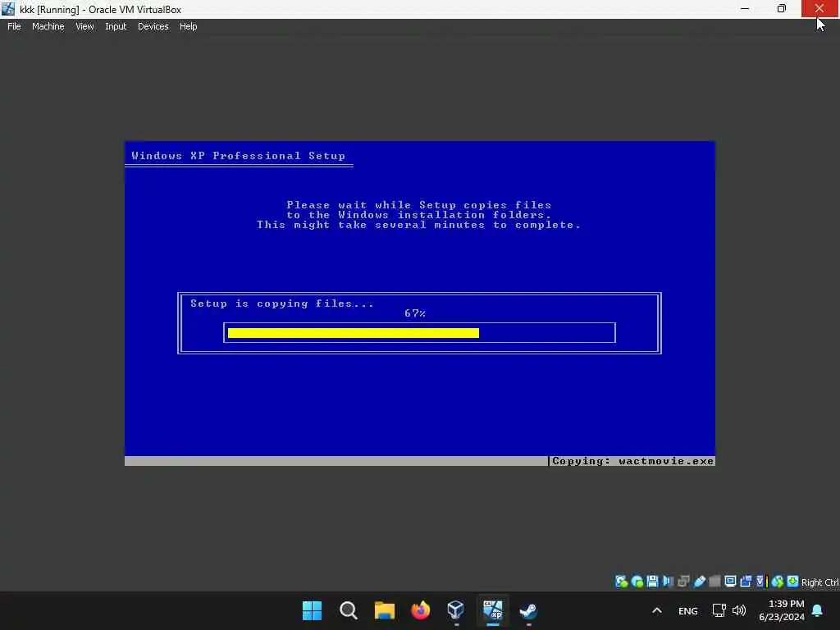
Task: Click 'Setup is copying files...' text
Action: tap(282, 304)
